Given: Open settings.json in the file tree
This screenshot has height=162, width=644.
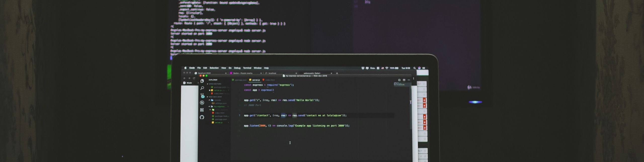Looking at the screenshot, I should (x=219, y=103).
